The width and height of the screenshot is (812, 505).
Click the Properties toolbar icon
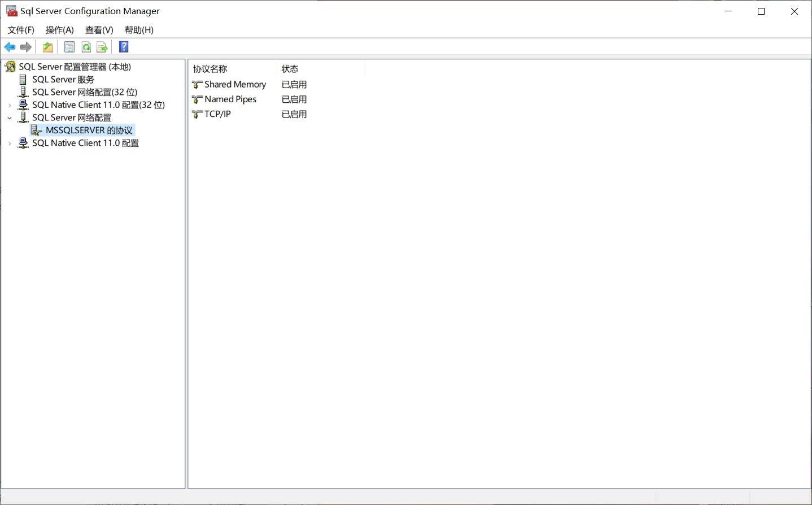(x=69, y=47)
